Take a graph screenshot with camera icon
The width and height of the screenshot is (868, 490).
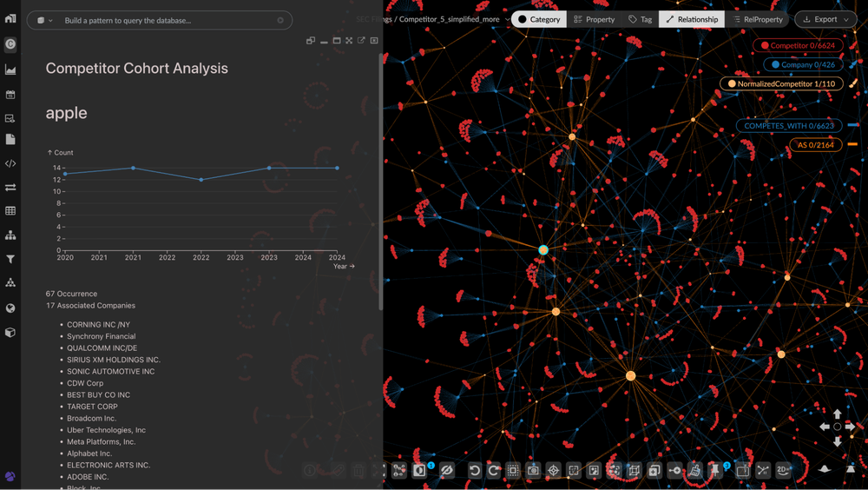click(x=533, y=470)
